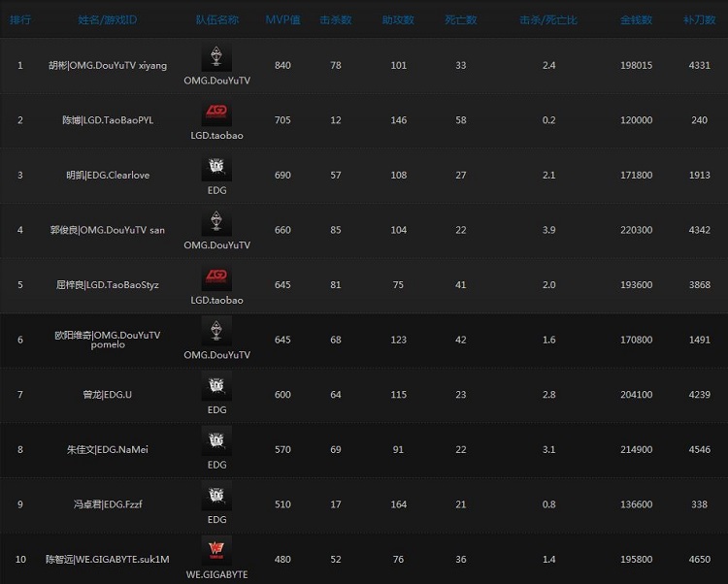Click the 击杀/死亡比 column header

pyautogui.click(x=548, y=19)
